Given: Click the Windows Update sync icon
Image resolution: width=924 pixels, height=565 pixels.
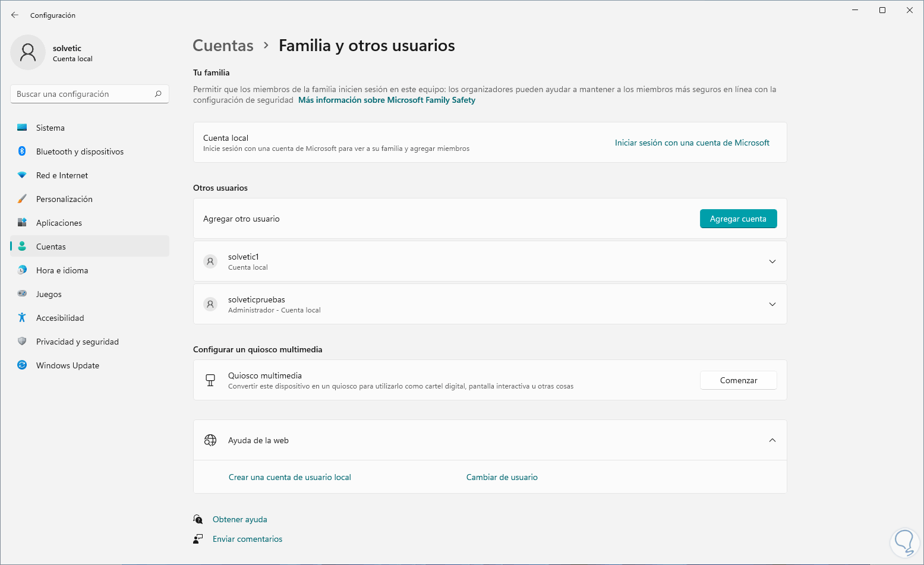Looking at the screenshot, I should (x=22, y=365).
